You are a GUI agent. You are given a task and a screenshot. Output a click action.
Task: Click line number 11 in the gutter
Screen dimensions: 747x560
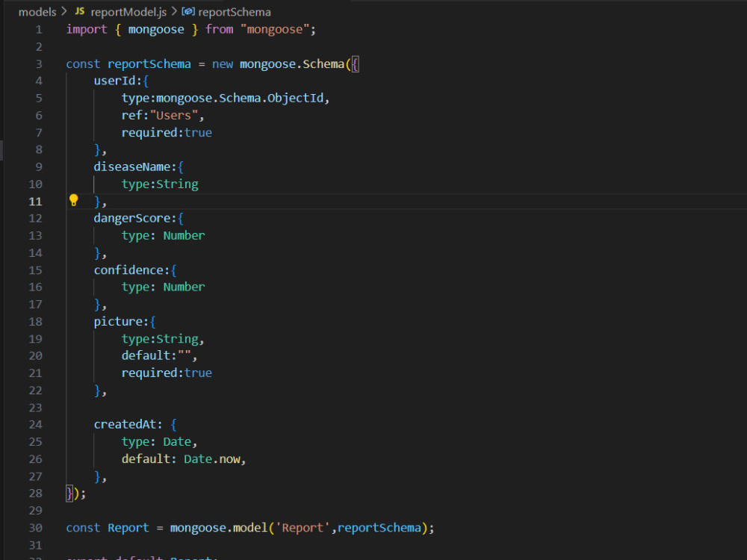point(35,202)
